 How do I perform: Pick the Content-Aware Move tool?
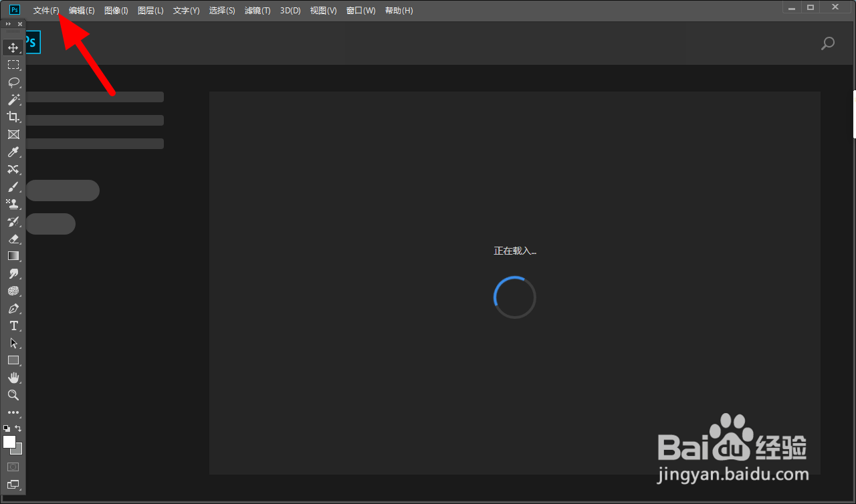click(13, 170)
